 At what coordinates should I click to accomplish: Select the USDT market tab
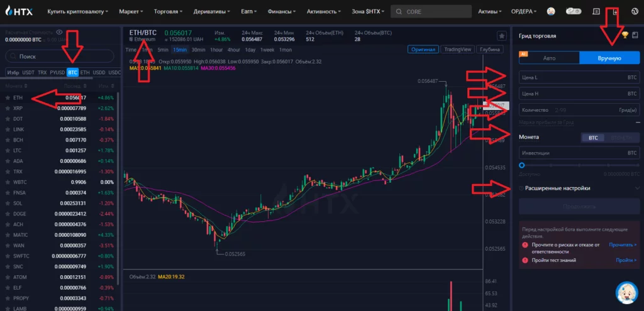28,72
